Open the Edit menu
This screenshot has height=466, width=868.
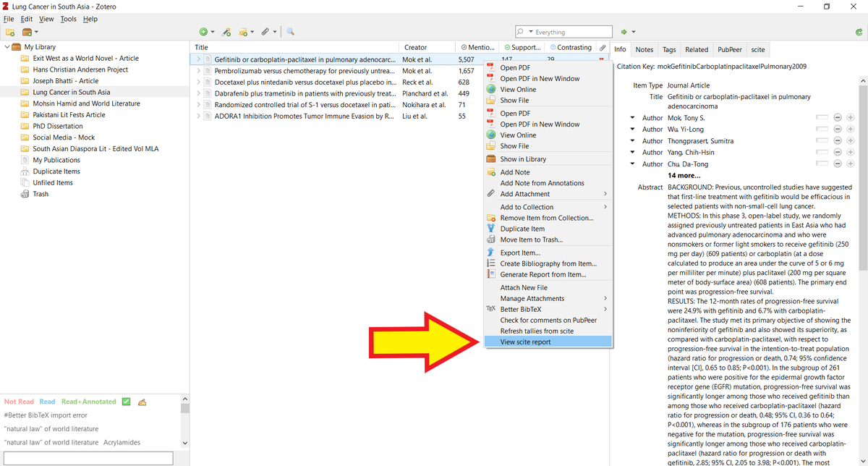27,19
